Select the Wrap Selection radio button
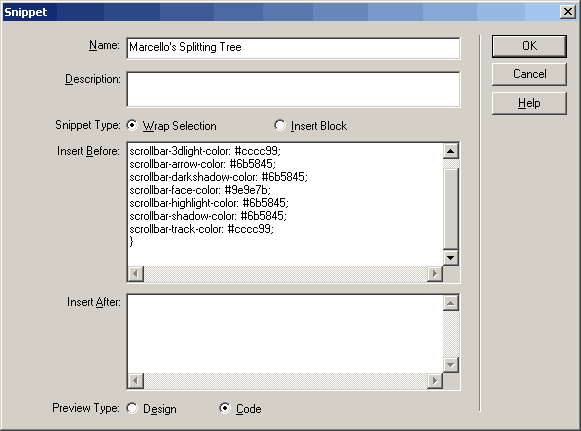This screenshot has height=431, width=581. 132,125
